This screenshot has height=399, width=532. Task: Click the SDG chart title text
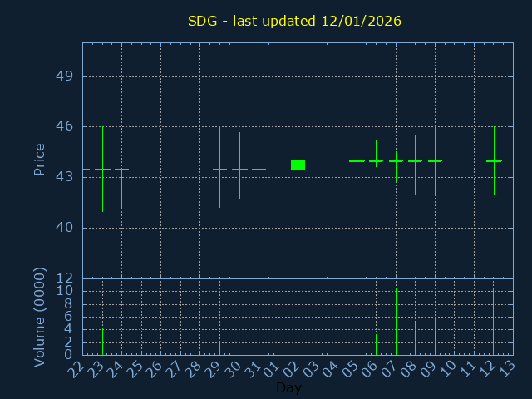point(294,21)
